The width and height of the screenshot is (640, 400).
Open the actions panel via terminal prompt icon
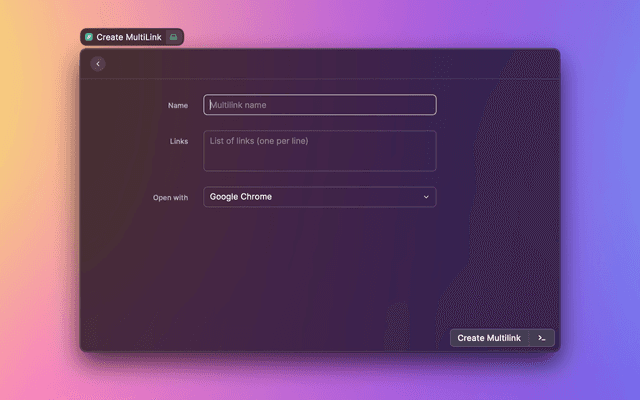[x=541, y=338]
